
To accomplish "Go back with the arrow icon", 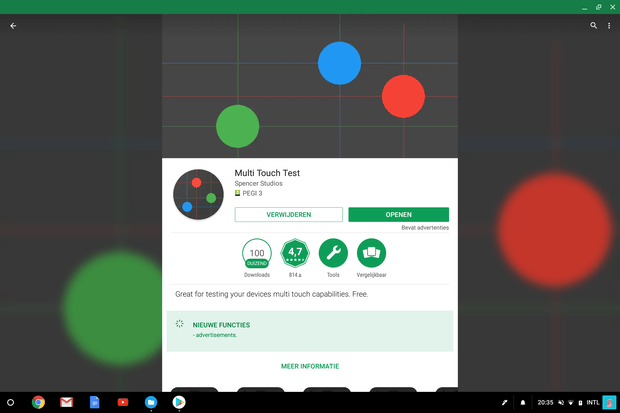I will [x=13, y=26].
